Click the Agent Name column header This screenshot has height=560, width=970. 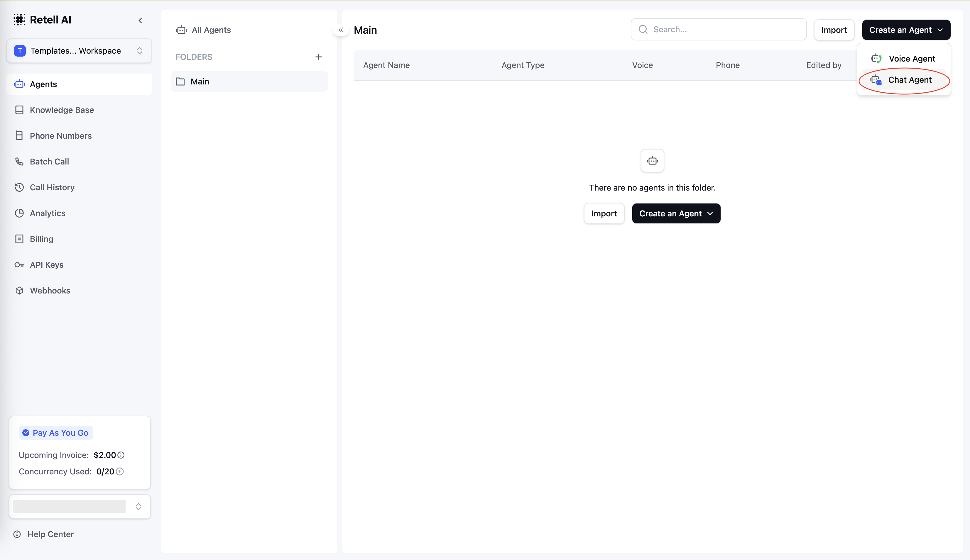coord(386,65)
